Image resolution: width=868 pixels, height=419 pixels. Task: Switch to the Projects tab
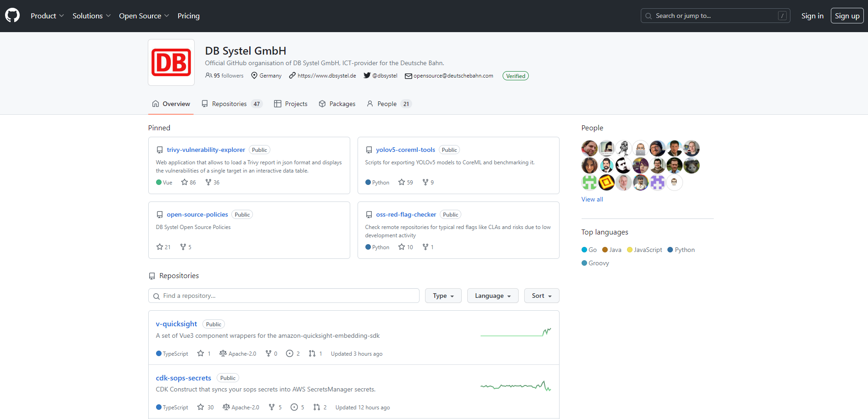[x=291, y=104]
